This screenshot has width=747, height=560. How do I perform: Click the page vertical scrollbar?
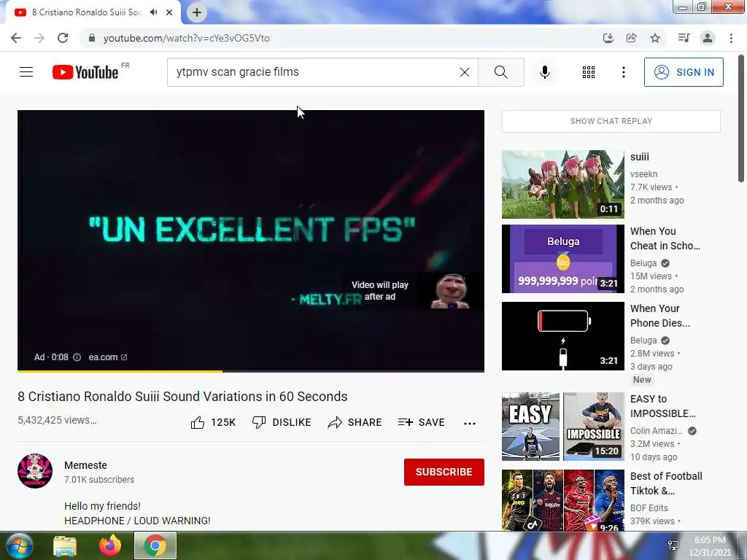[741, 119]
